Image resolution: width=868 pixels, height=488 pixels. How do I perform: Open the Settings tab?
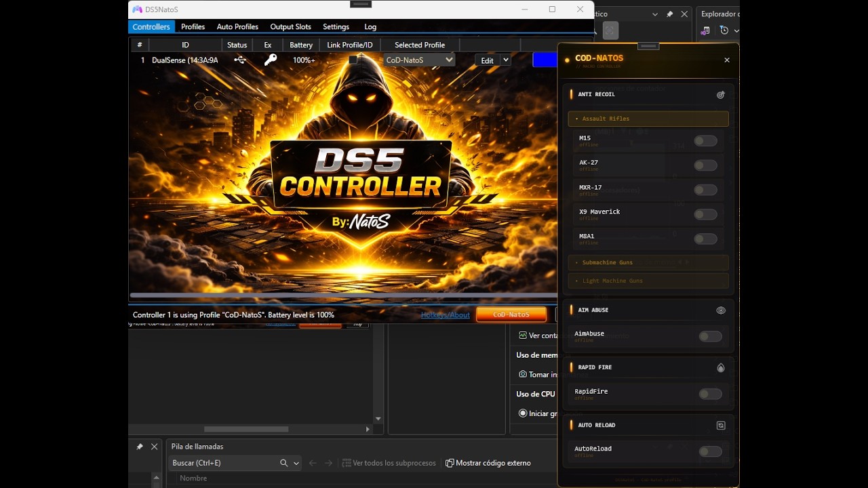coord(336,26)
